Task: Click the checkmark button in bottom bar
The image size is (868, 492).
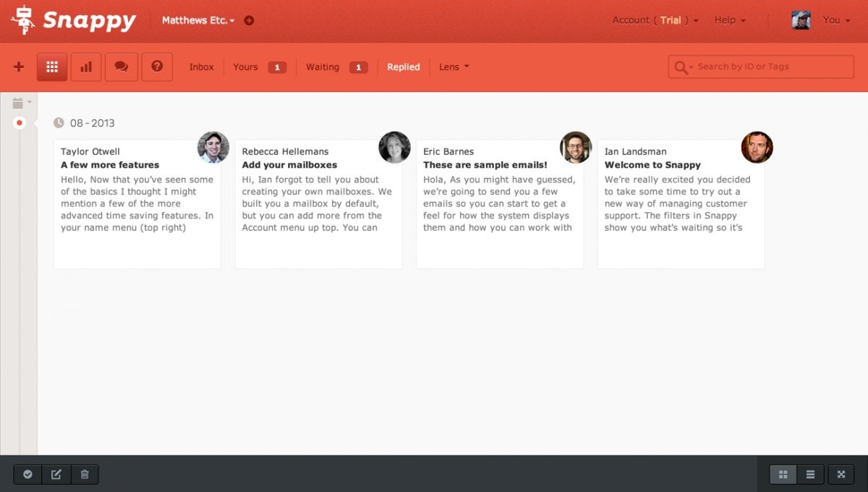Action: 27,475
